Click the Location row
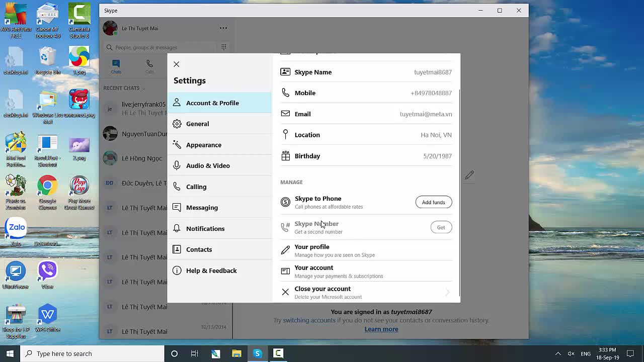Screen dimensions: 644x362 pyautogui.click(x=366, y=135)
